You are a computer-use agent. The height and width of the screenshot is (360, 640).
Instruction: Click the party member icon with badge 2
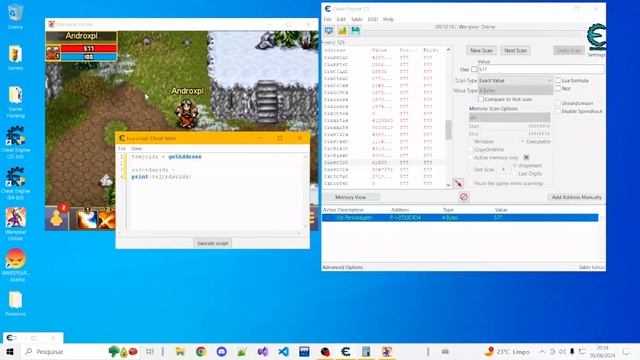point(57,218)
